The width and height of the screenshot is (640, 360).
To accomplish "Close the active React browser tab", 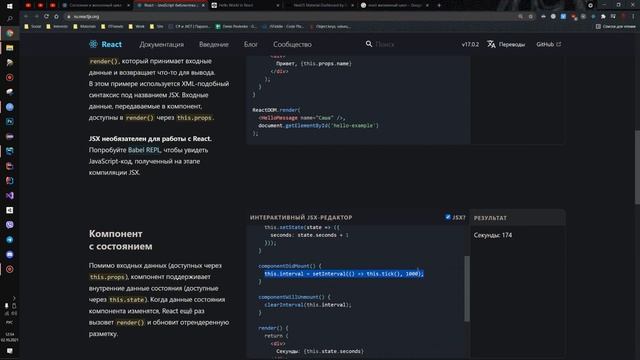I will coord(203,5).
